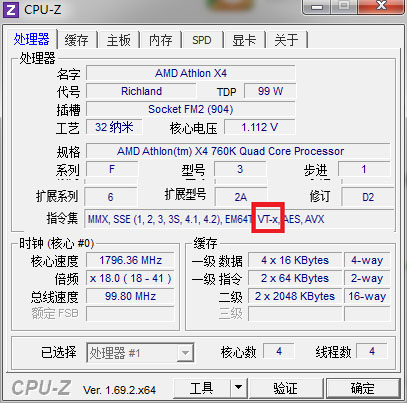Click the L2 2 x 2048 KBytes value
The width and height of the screenshot is (407, 403).
tap(295, 296)
